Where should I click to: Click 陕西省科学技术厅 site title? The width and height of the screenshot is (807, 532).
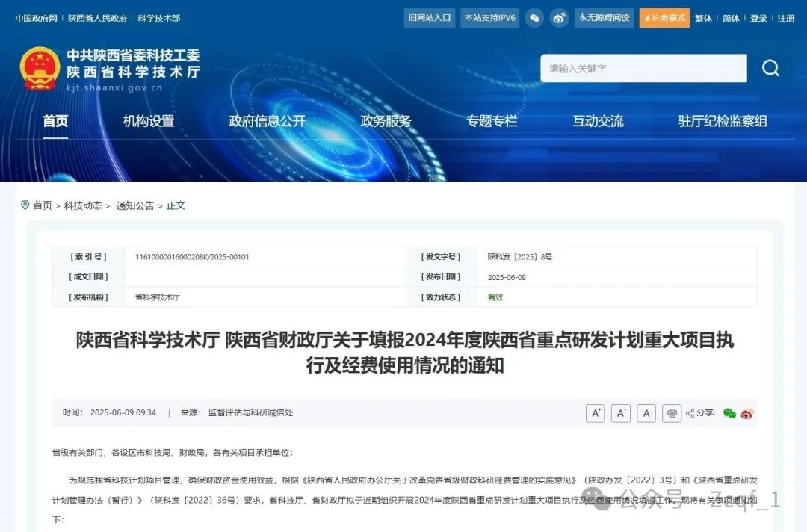(x=133, y=72)
